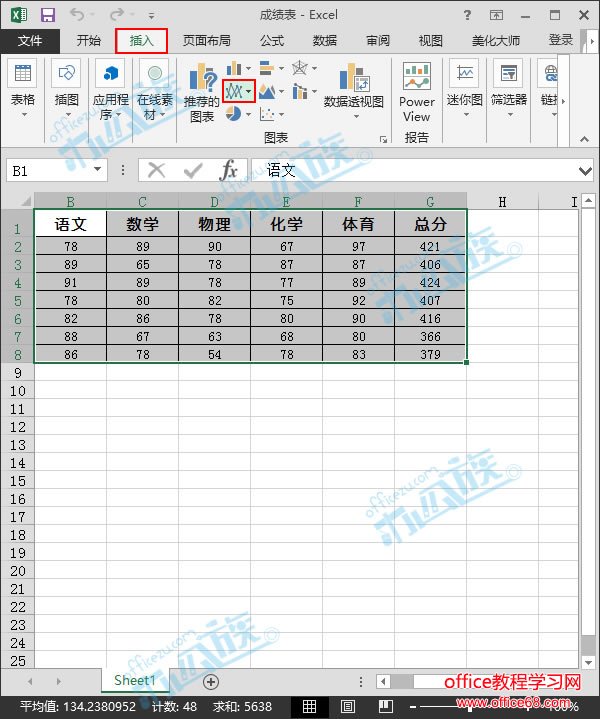The width and height of the screenshot is (600, 719).
Task: Click the Save icon in quick access toolbar
Action: [x=48, y=15]
